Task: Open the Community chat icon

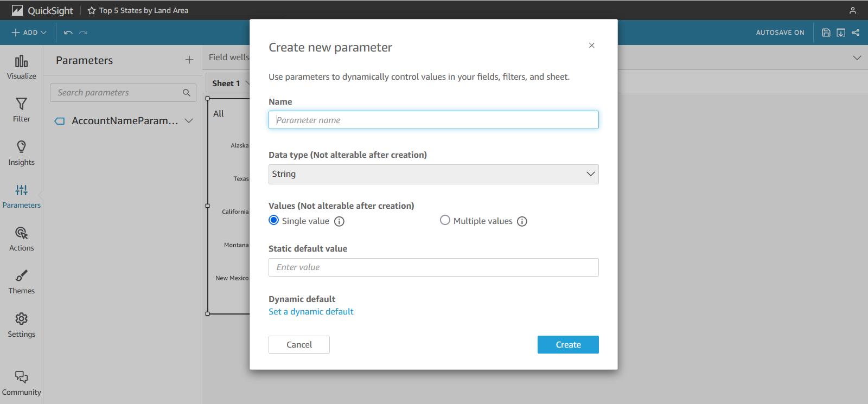Action: [21, 377]
